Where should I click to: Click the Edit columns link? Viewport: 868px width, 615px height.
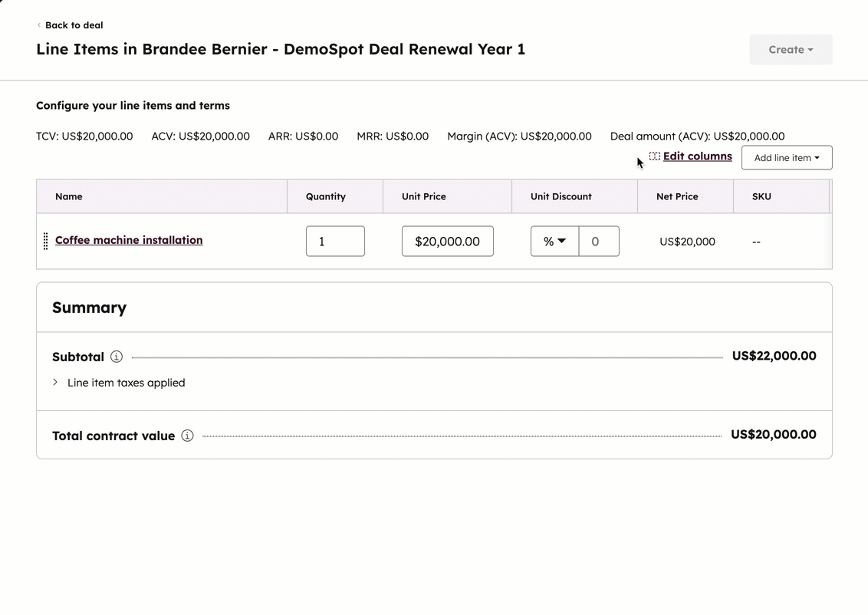(697, 156)
